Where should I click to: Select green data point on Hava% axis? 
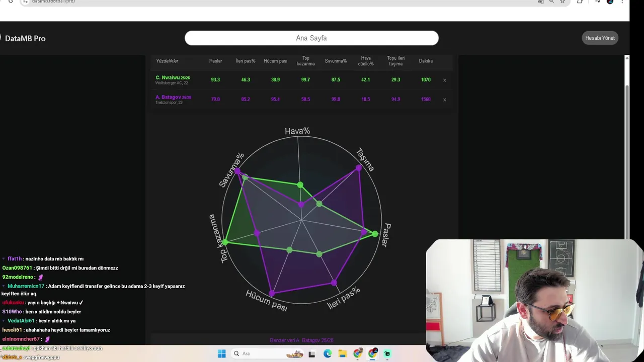click(x=300, y=186)
